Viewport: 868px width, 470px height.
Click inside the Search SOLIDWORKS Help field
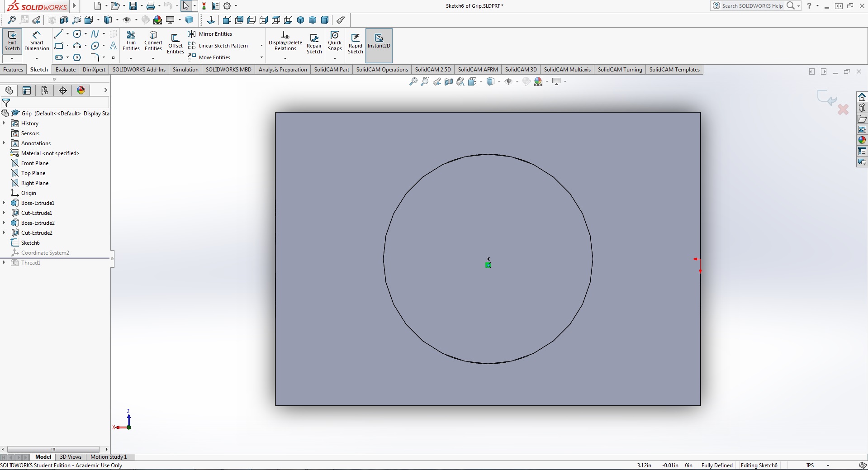point(751,5)
